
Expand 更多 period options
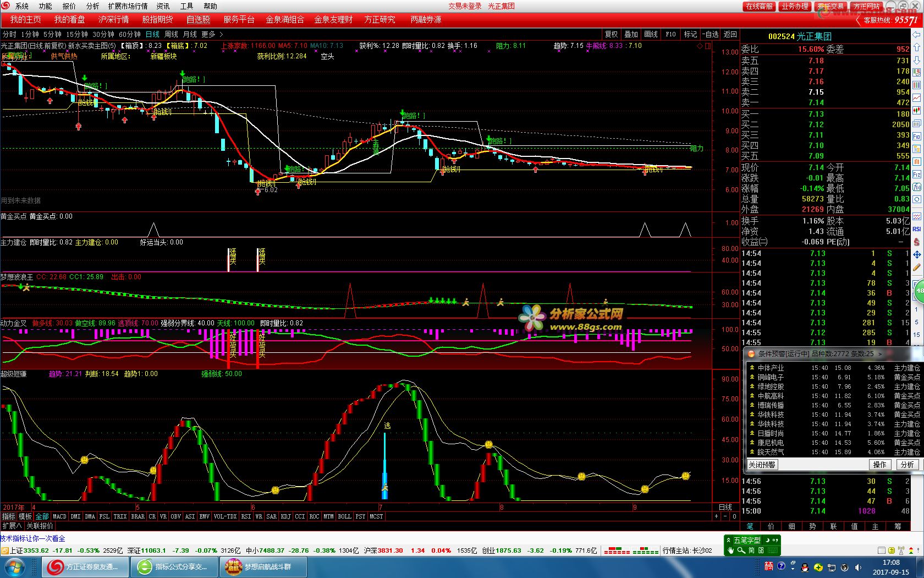(212, 34)
